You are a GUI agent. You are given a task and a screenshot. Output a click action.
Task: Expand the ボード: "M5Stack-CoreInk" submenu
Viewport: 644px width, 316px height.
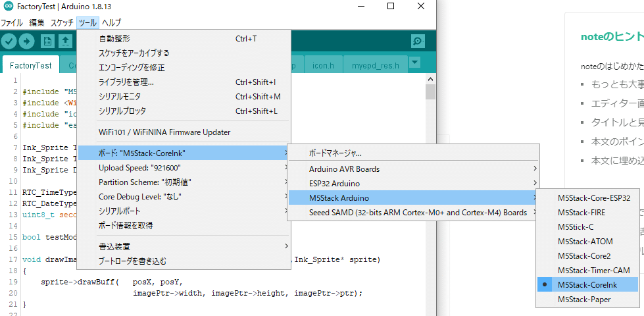click(184, 153)
